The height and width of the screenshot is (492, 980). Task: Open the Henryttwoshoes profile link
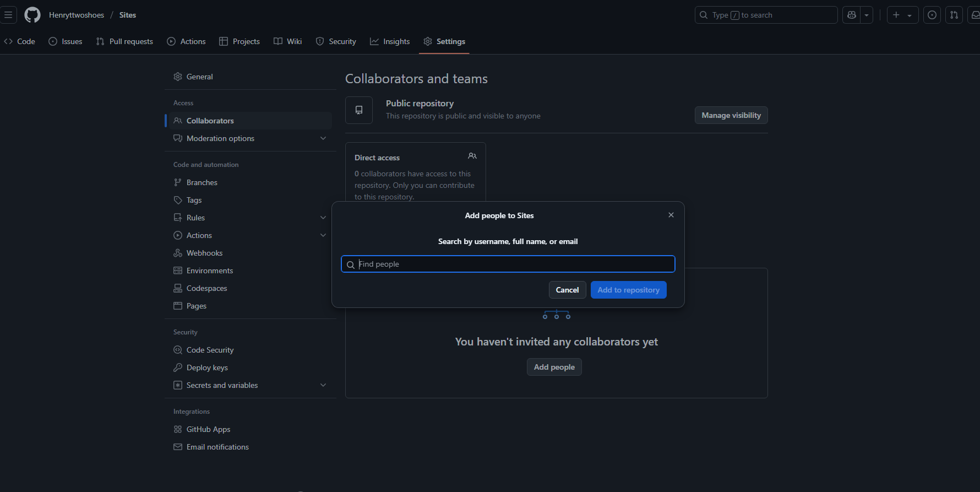[x=77, y=15]
